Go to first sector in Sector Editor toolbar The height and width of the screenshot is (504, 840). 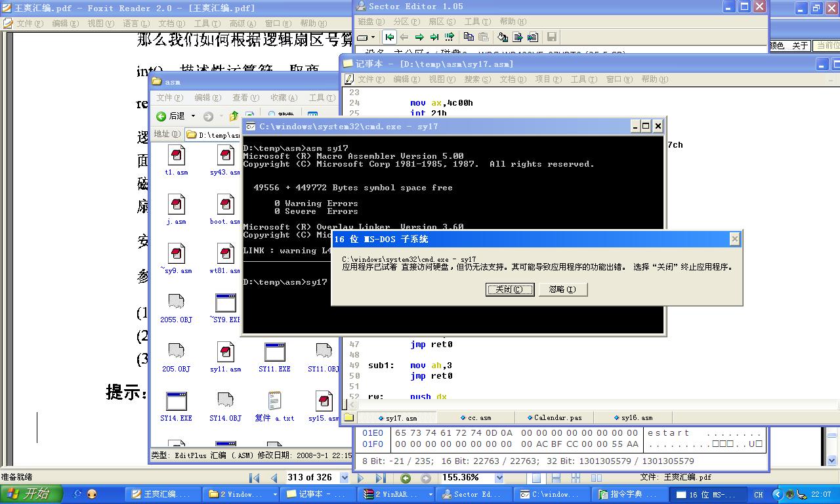[x=389, y=37]
